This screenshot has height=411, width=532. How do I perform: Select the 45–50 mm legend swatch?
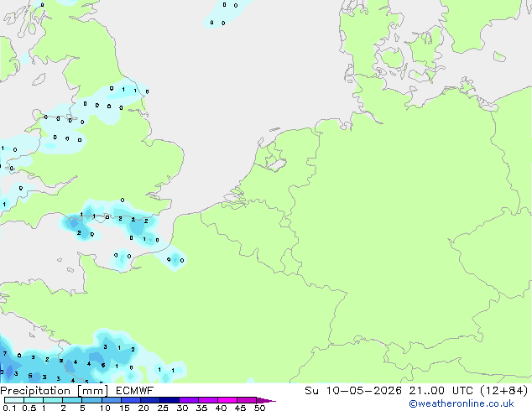(247, 400)
